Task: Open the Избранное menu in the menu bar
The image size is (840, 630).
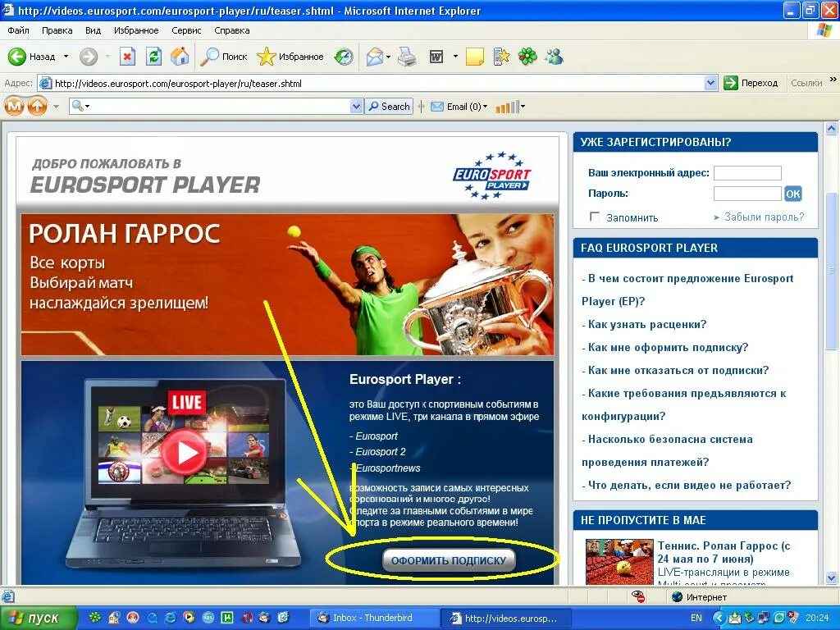Action: point(136,30)
